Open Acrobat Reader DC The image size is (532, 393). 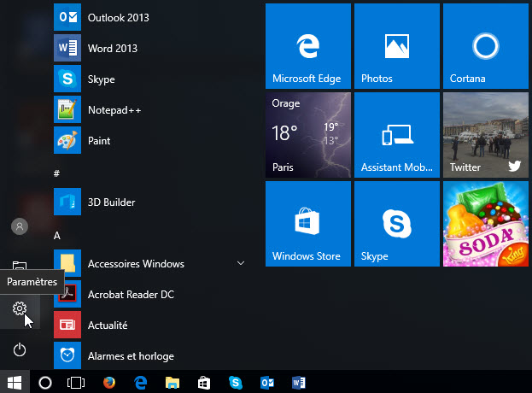(149, 294)
